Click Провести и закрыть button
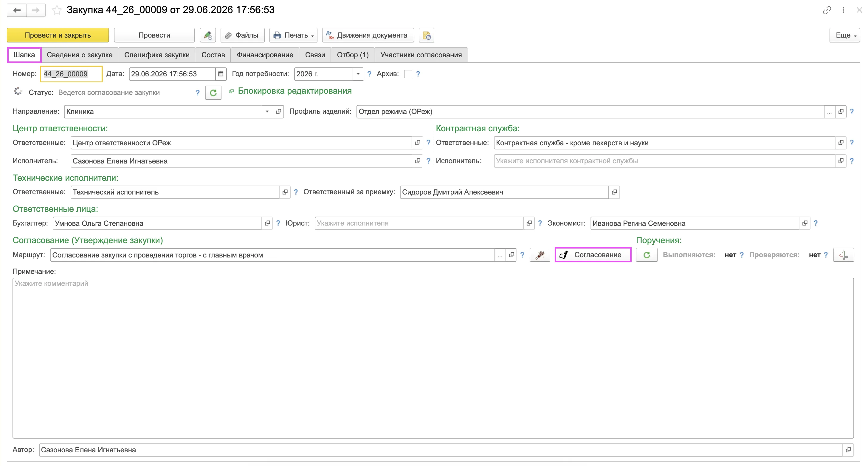This screenshot has height=466, width=868. point(58,35)
